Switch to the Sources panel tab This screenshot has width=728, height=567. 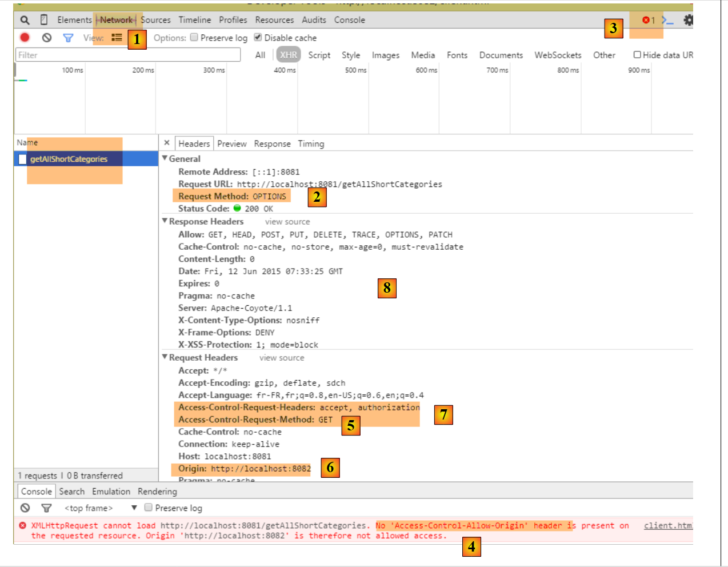(155, 20)
